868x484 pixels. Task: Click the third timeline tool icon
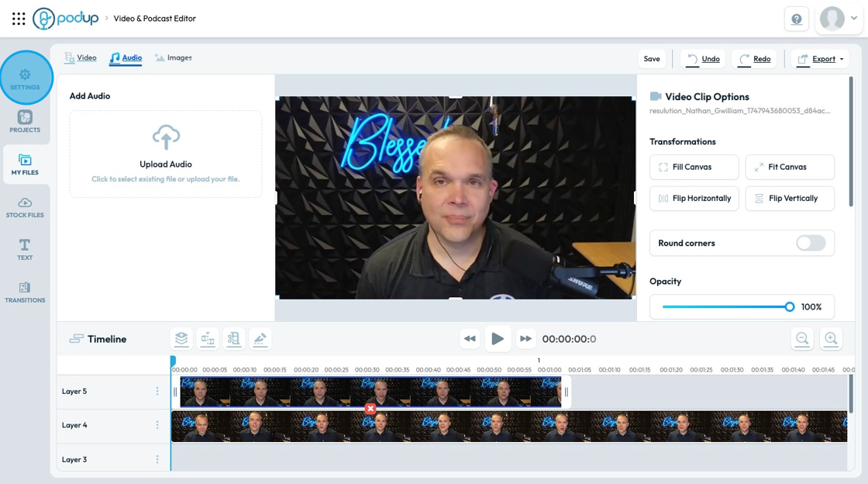[x=233, y=338]
